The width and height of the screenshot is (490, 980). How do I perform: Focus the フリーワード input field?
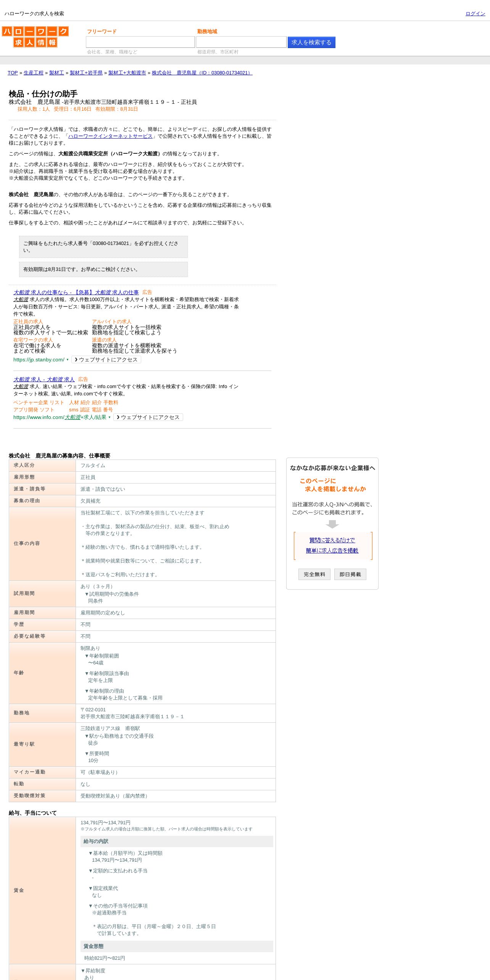(x=140, y=42)
